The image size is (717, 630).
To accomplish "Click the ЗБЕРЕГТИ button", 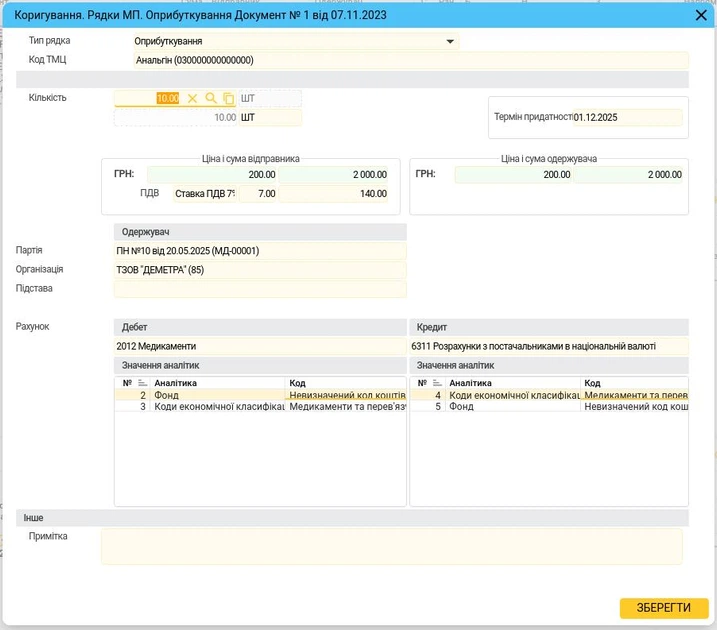I will pos(663,608).
